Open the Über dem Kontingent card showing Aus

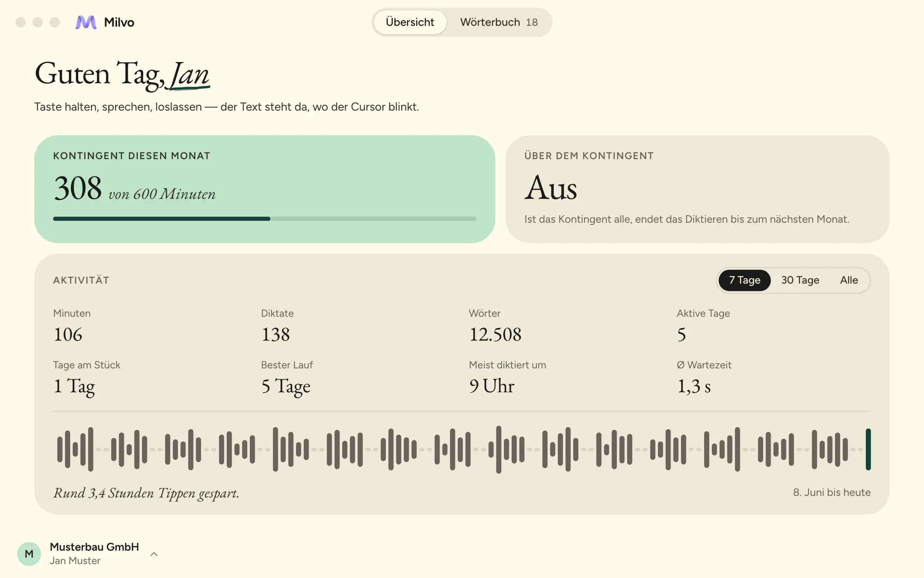[697, 189]
